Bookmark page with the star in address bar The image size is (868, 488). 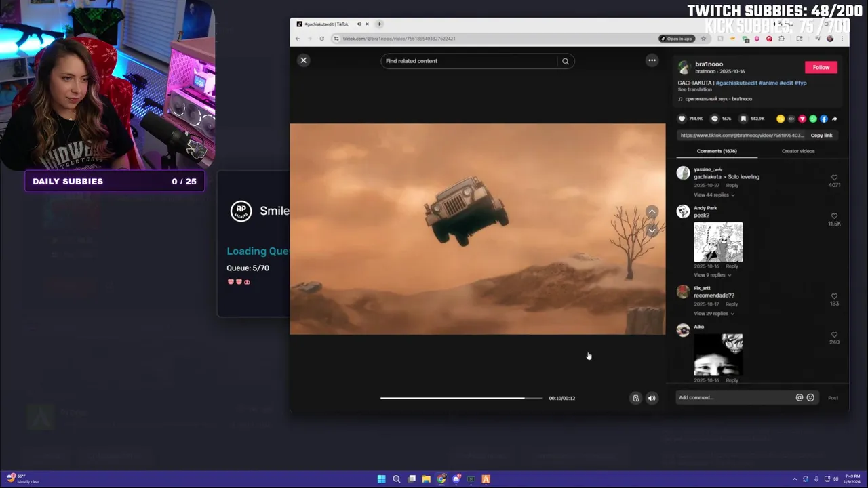click(703, 39)
